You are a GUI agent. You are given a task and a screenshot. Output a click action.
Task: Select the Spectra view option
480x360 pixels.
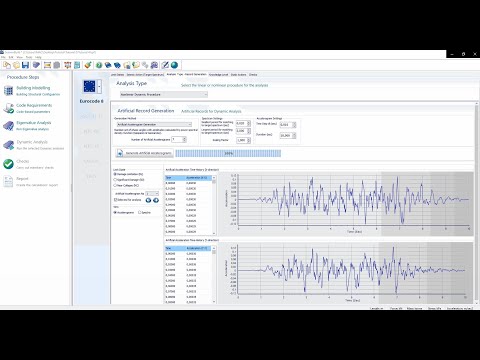pos(144,212)
